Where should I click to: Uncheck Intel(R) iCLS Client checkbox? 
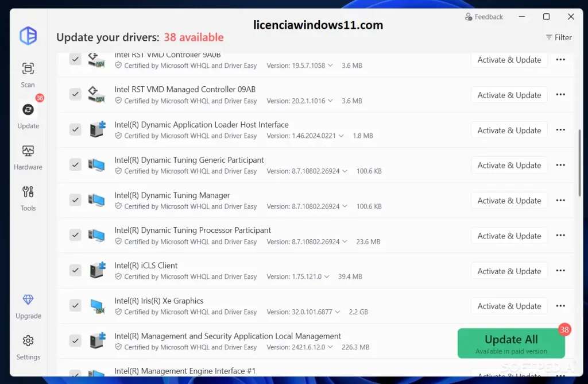[75, 270]
